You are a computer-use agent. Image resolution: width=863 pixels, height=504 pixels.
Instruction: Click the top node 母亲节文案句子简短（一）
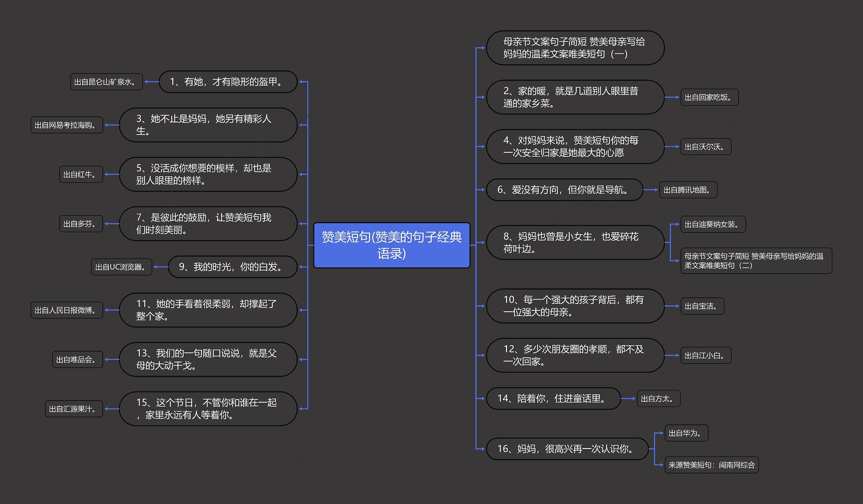pyautogui.click(x=575, y=48)
